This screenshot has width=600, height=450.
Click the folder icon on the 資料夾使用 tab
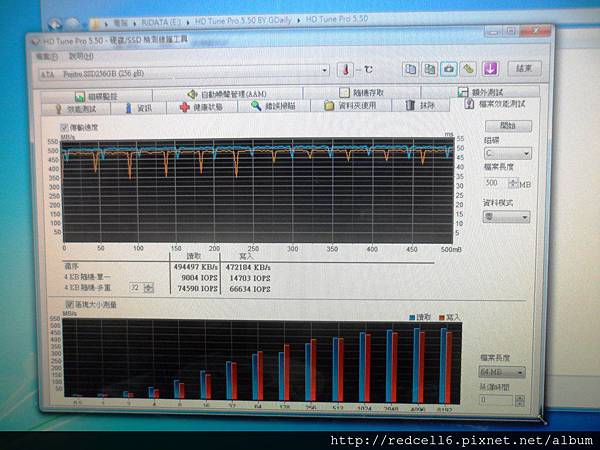tap(329, 106)
